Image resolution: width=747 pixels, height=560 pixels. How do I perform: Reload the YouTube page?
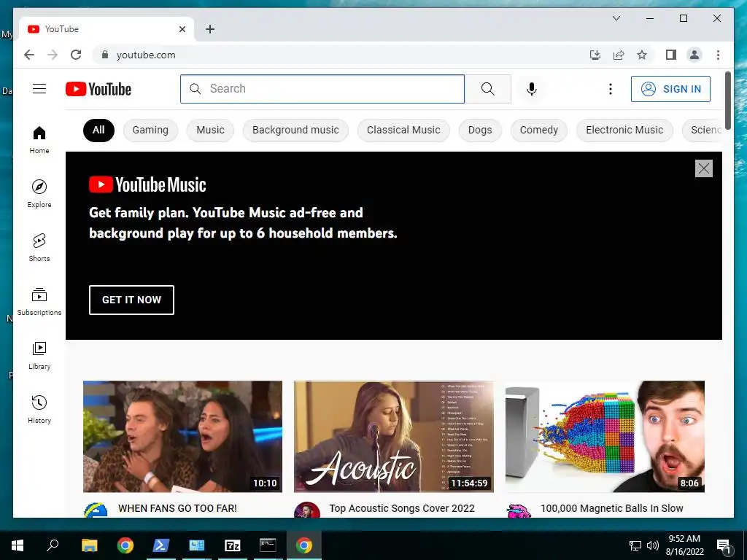click(x=76, y=55)
